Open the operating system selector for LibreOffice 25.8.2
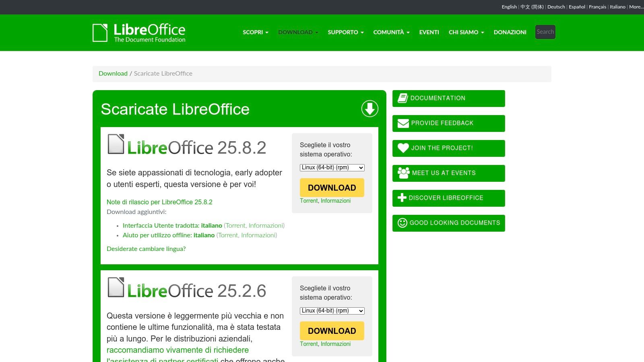The height and width of the screenshot is (362, 644). coord(332,168)
